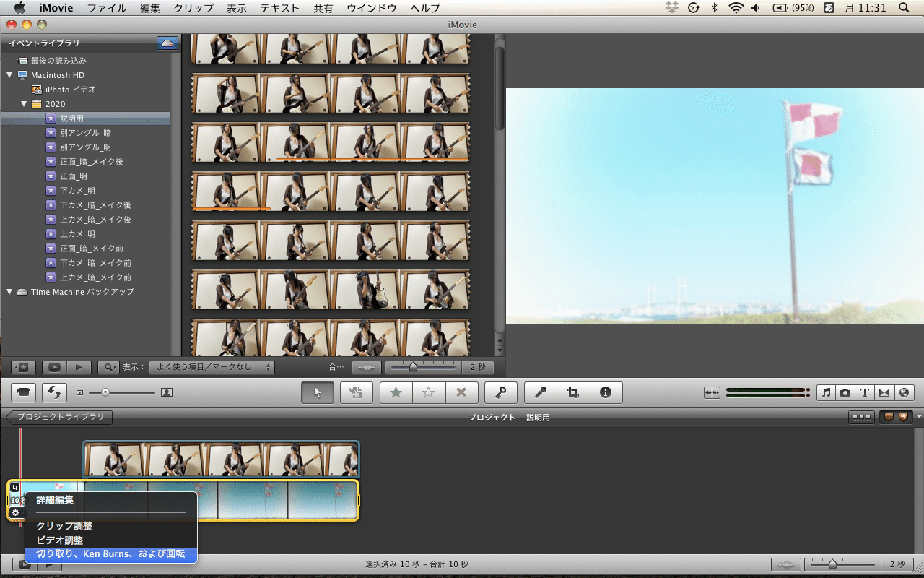This screenshot has width=924, height=578.
Task: Unmark selection using the hollow star button
Action: [x=429, y=392]
